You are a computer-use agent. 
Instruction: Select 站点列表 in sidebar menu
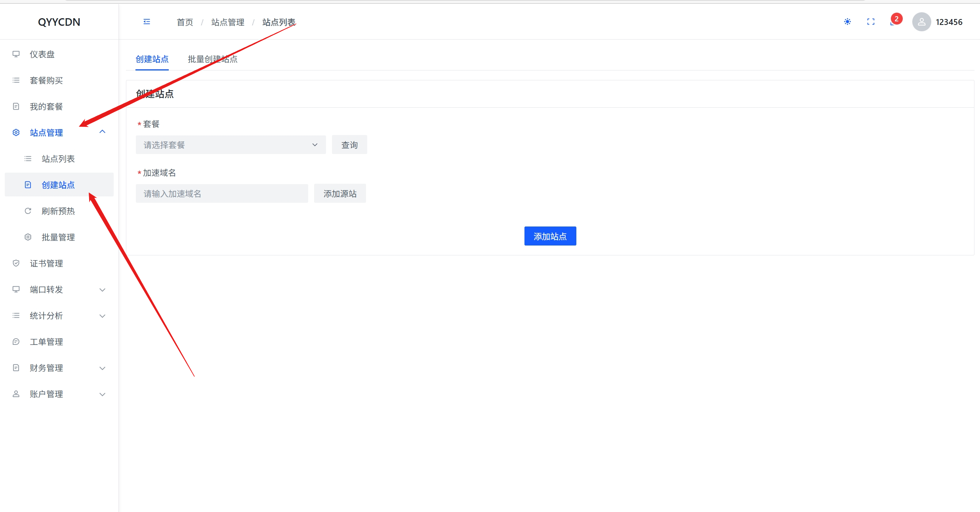(58, 159)
